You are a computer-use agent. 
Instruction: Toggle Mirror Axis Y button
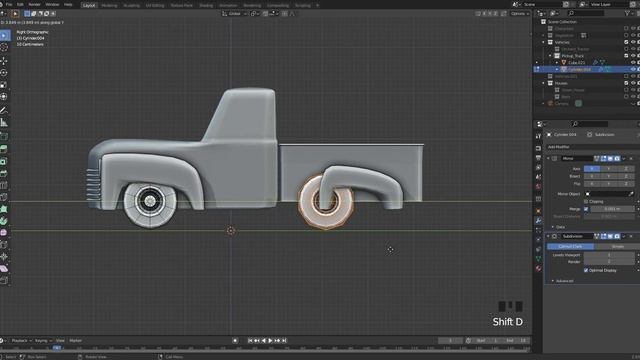(x=608, y=169)
